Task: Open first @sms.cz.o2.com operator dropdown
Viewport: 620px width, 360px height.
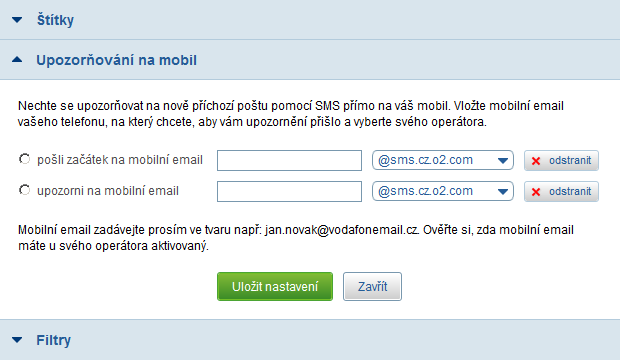Action: click(443, 160)
